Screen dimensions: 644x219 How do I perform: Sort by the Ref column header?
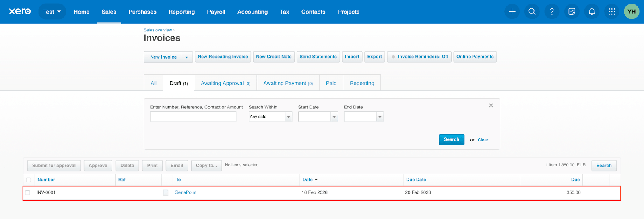tap(122, 180)
